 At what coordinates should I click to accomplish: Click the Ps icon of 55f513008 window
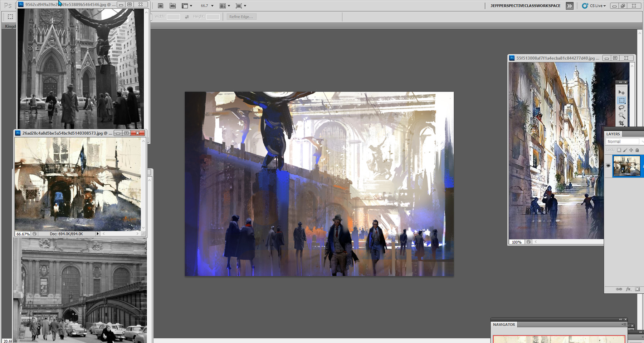point(512,58)
